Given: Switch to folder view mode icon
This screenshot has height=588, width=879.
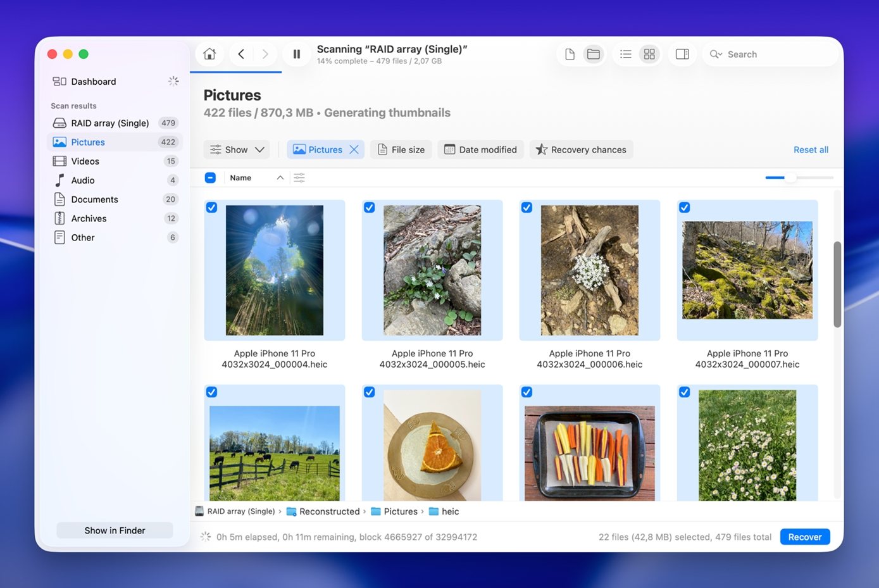Looking at the screenshot, I should 593,54.
